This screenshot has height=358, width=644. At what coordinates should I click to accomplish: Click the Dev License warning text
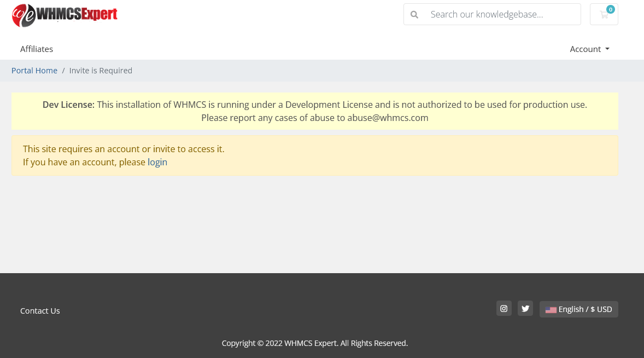click(314, 111)
